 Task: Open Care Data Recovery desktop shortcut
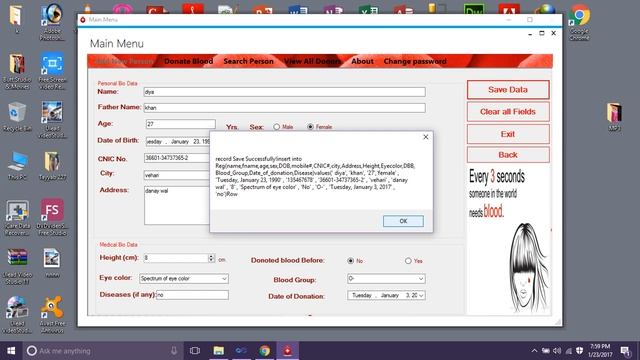click(17, 218)
